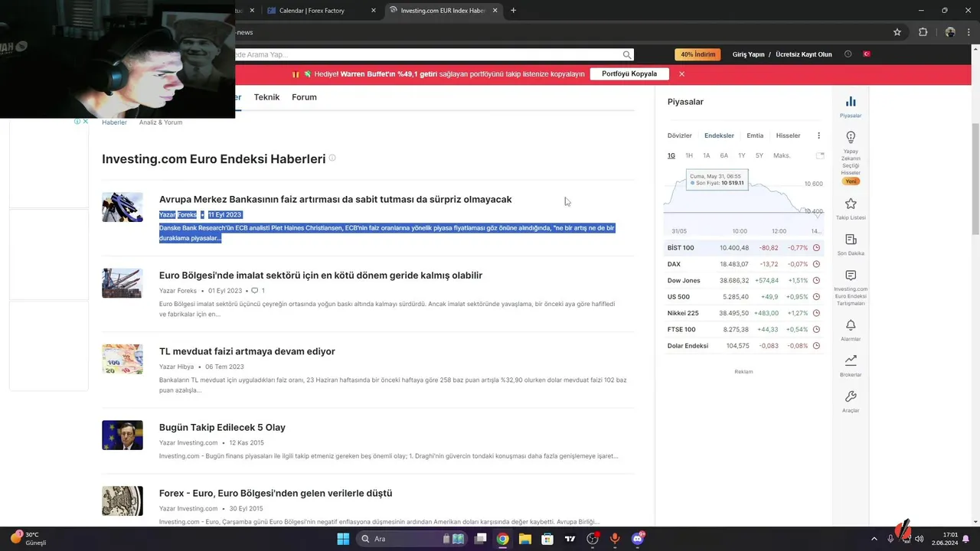Select the Hisseler tab in Piyasalar

point(788,135)
